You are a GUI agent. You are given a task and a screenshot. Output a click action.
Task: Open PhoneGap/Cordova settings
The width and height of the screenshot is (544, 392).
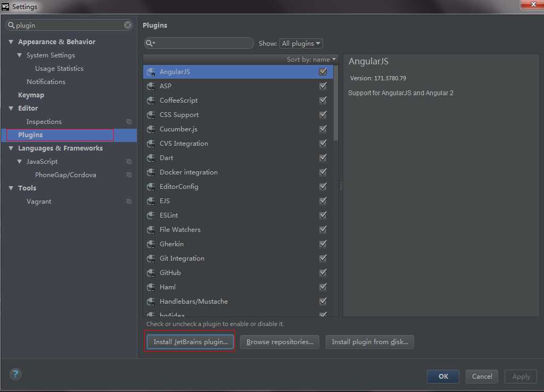point(65,174)
